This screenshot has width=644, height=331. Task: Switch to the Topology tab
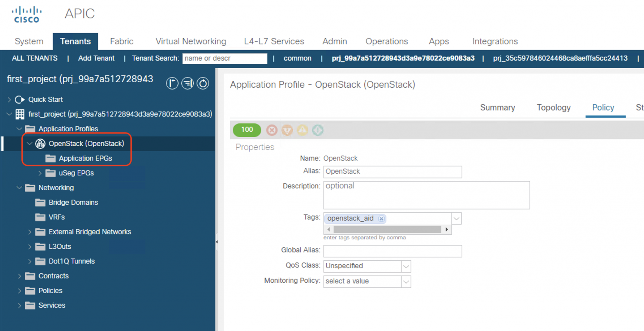[553, 107]
